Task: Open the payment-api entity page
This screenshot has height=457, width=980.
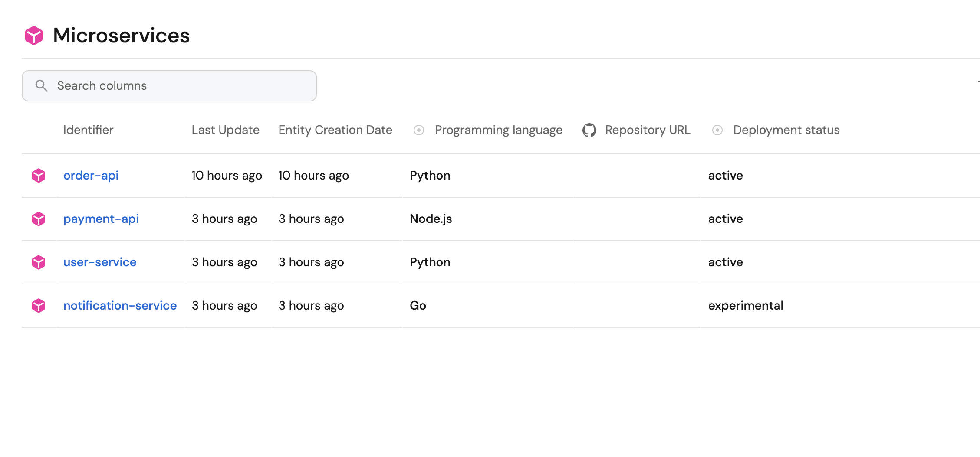Action: pyautogui.click(x=101, y=219)
